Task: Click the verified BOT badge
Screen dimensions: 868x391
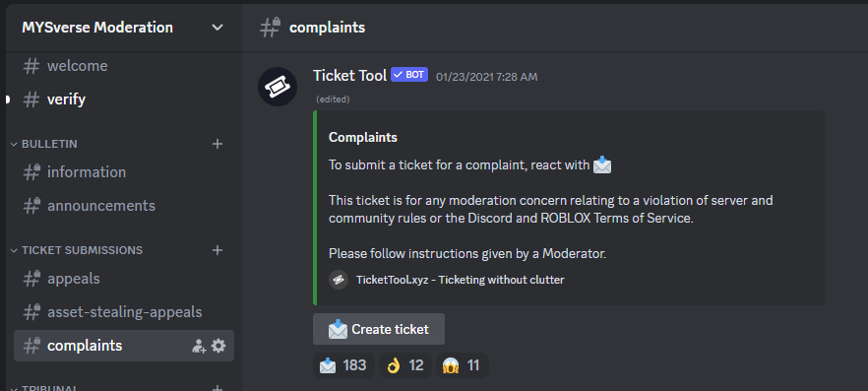Action: pyautogui.click(x=409, y=75)
